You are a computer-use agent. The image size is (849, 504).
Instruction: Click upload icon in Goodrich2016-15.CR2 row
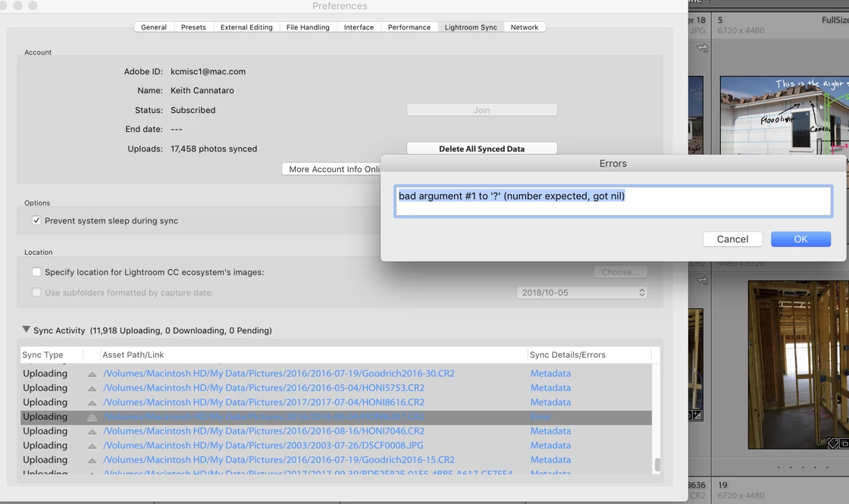click(x=92, y=460)
